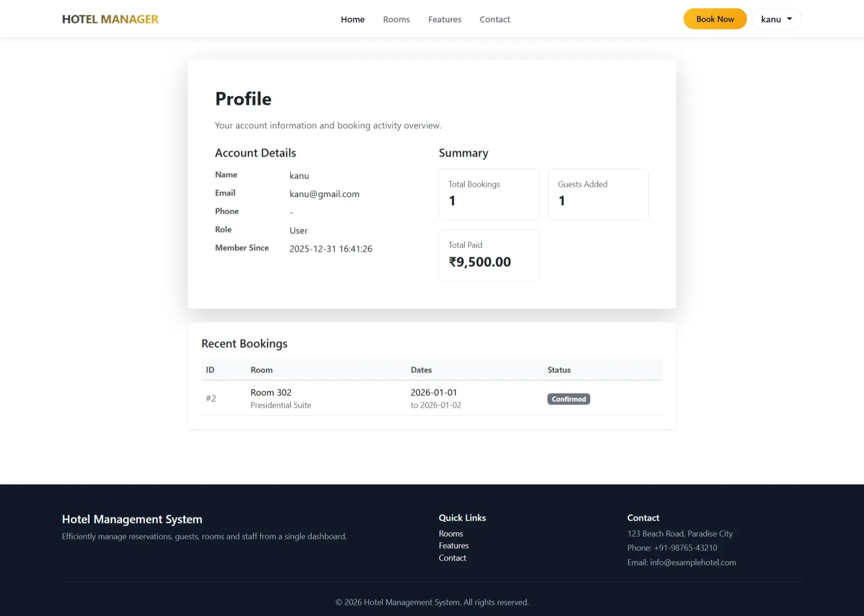Navigate to Contact from the top bar

495,19
